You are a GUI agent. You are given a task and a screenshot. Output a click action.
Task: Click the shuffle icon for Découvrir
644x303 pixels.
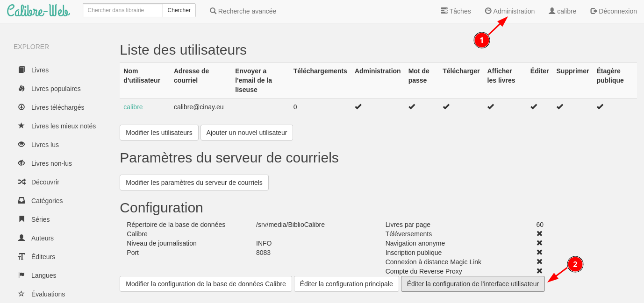click(x=21, y=182)
